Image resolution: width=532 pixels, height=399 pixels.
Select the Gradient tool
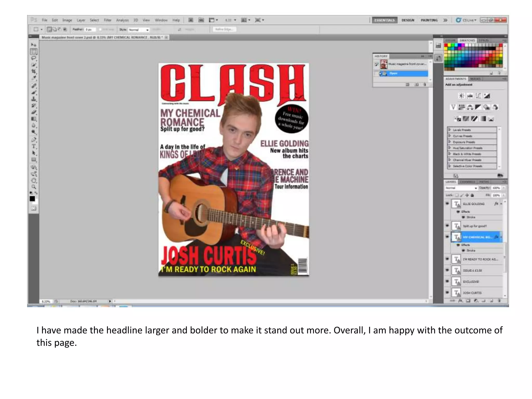tap(34, 119)
